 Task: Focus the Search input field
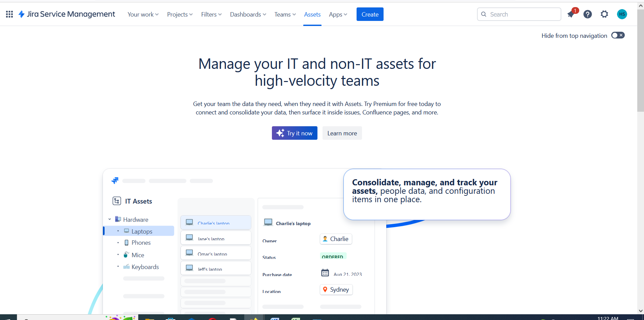[x=519, y=14]
